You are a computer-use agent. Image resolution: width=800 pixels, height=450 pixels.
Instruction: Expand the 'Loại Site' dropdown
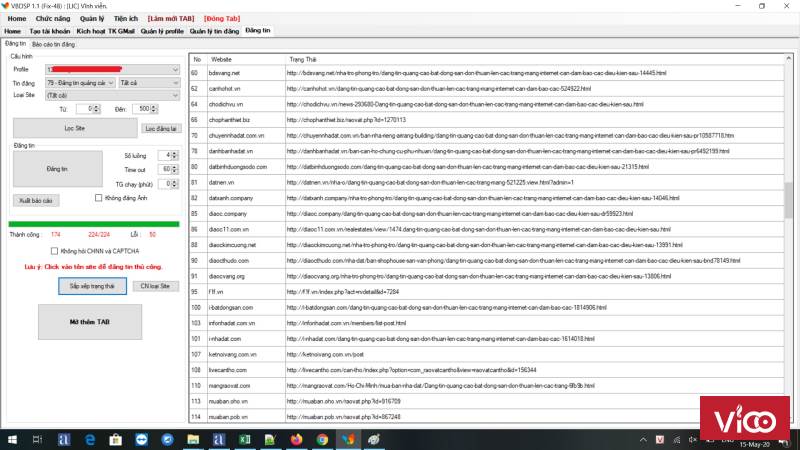tap(174, 95)
